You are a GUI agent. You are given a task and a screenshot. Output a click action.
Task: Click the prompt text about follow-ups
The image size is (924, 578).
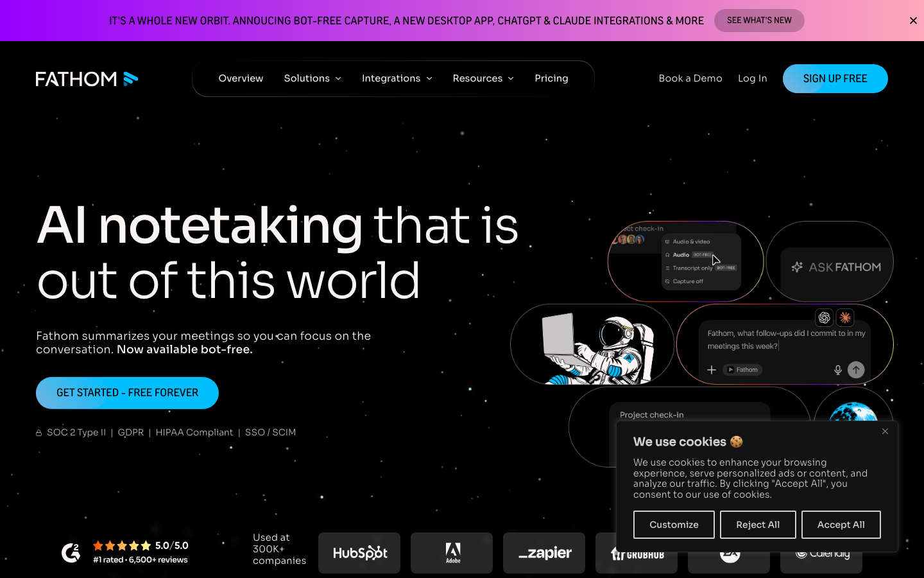point(786,340)
